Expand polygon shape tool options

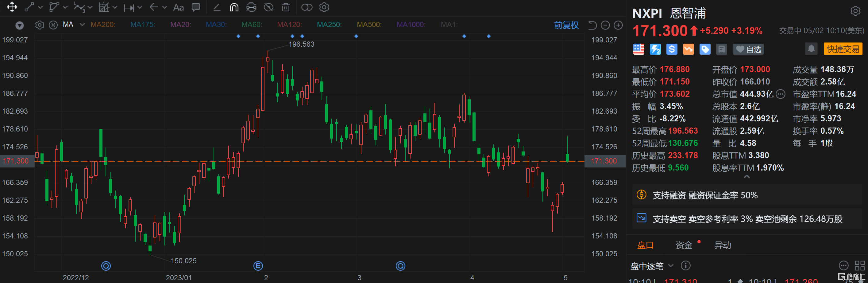[65, 7]
